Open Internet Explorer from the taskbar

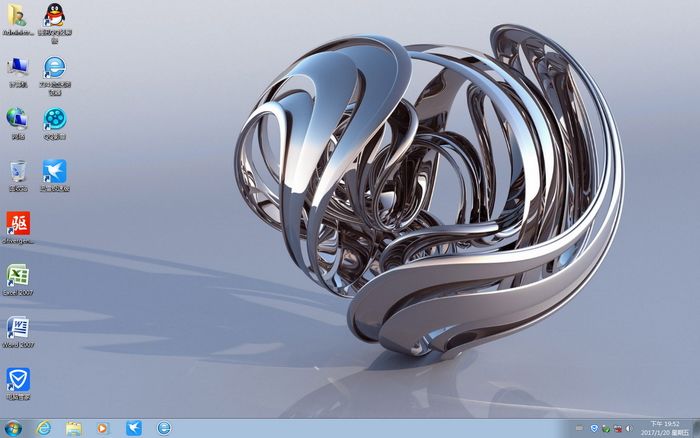click(x=43, y=428)
